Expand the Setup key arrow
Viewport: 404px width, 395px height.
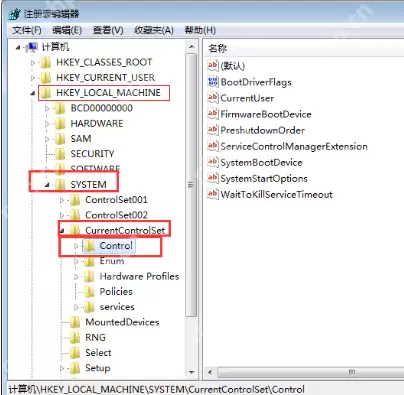62,368
